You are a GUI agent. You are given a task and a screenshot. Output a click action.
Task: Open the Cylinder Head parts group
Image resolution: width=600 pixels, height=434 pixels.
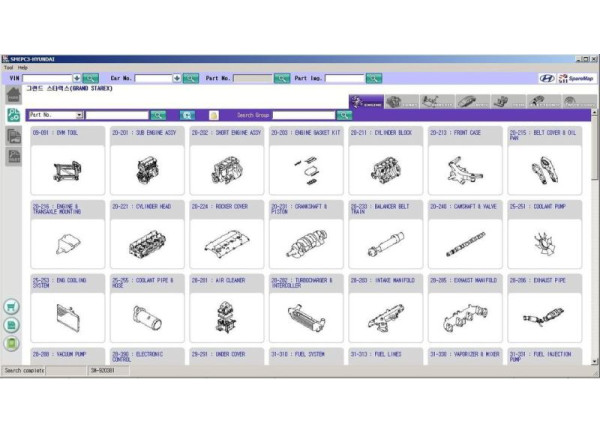147,237
